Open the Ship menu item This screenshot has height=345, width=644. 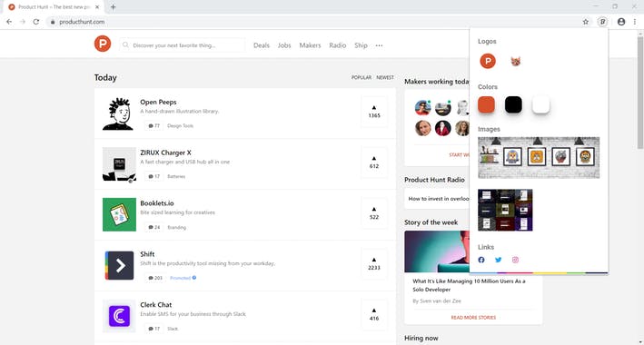361,45
